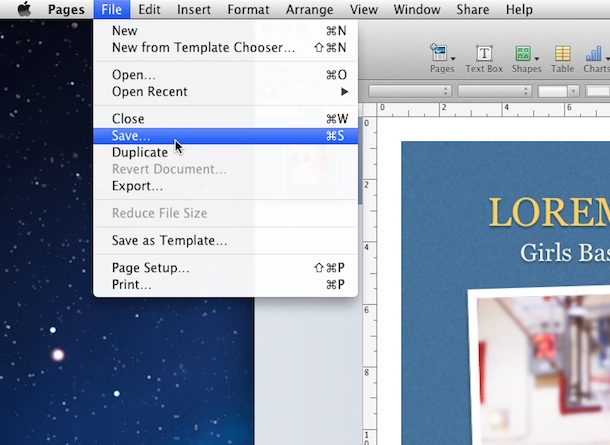
Task: Click the LOREM title text
Action: point(549,212)
